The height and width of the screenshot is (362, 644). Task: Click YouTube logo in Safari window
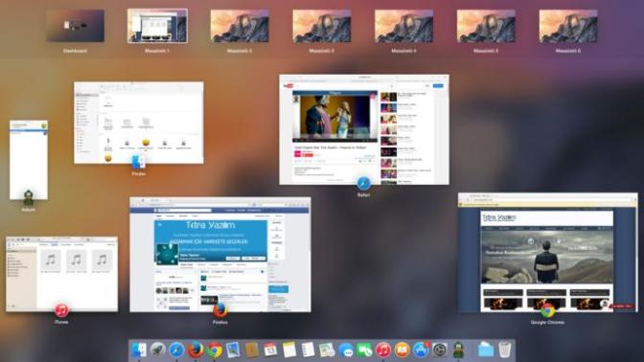pyautogui.click(x=287, y=86)
